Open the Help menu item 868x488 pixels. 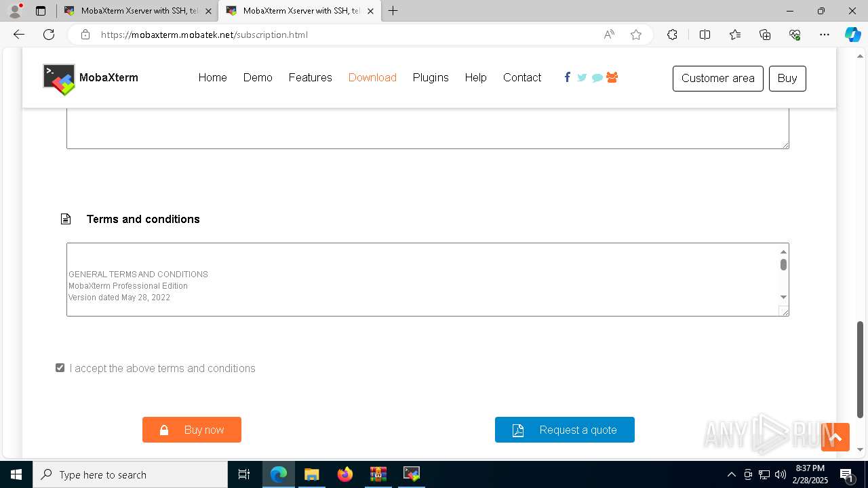pyautogui.click(x=475, y=77)
